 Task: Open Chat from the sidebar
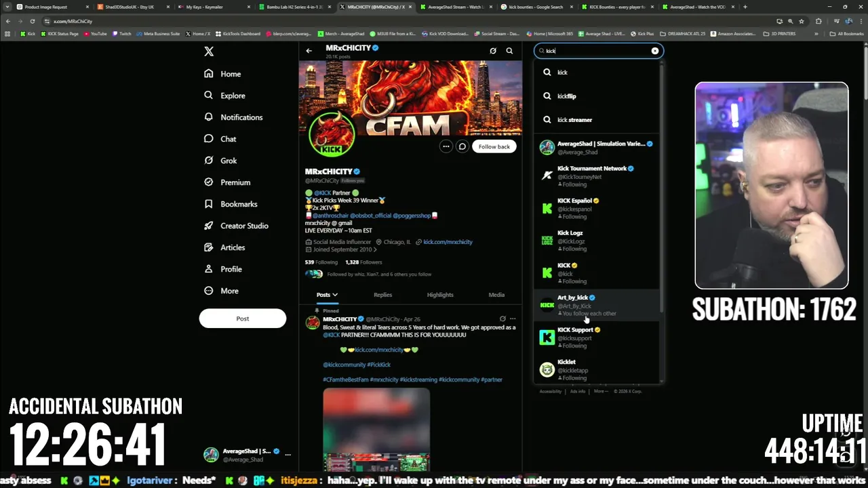(220, 139)
